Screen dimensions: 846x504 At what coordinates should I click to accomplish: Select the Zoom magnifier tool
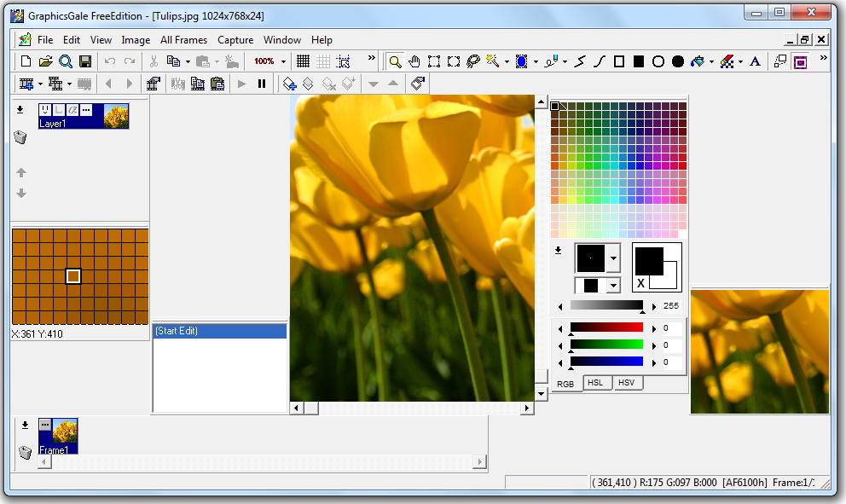(395, 61)
